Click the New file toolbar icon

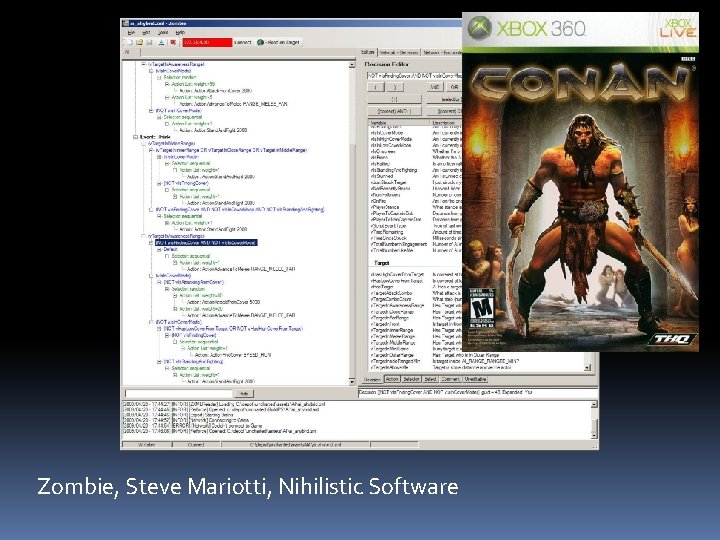130,42
